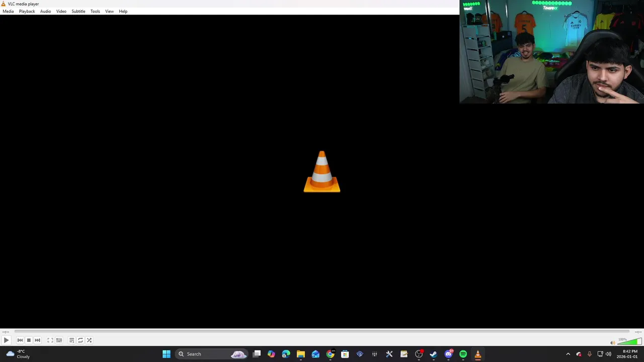
Task: Click the VLC taskbar icon
Action: click(x=478, y=354)
